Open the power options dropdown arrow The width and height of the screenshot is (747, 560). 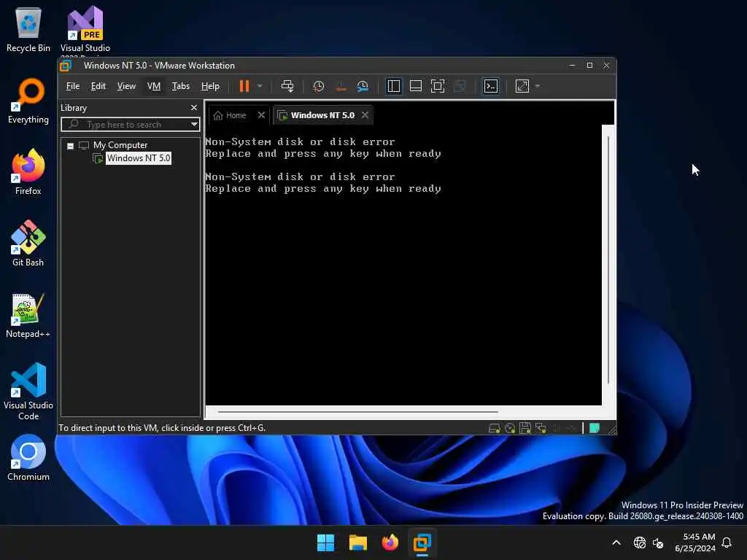click(x=260, y=86)
